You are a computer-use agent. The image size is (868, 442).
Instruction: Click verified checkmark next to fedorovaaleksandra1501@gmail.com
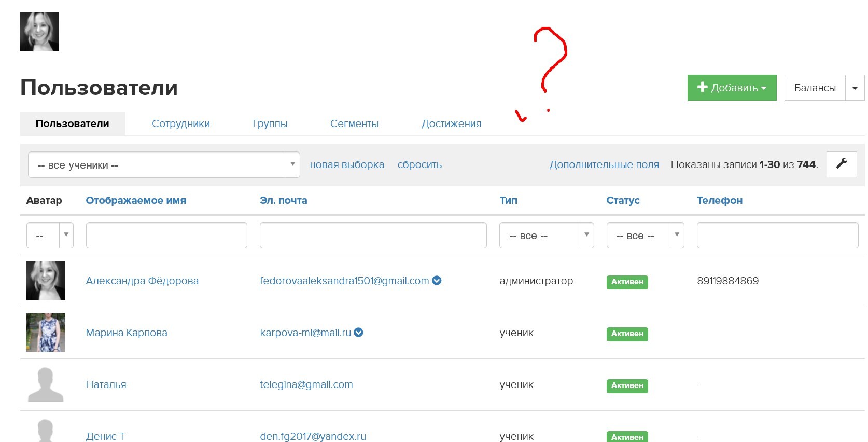tap(437, 281)
